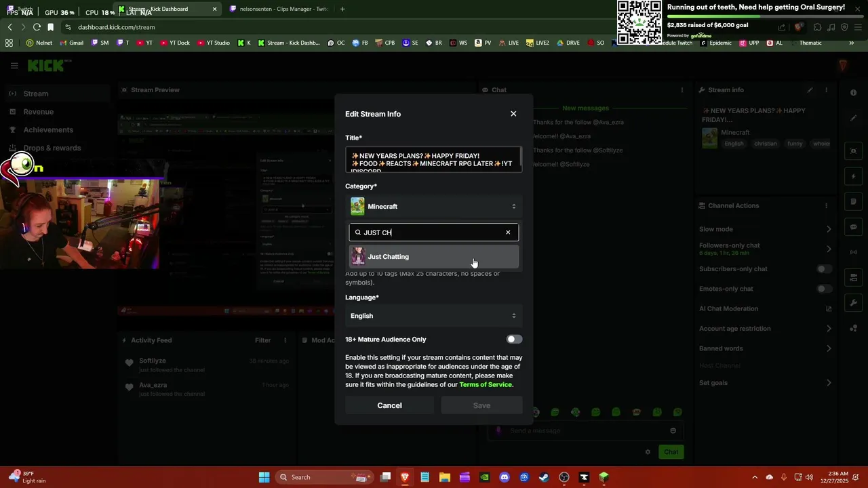
Task: Click the funny stream tag
Action: click(795, 144)
